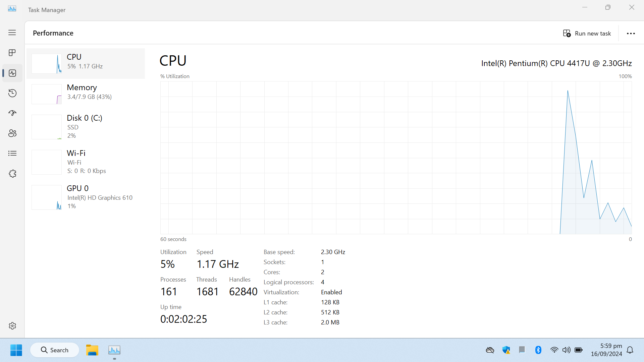Open the clock and date 5:59 pm
Image resolution: width=644 pixels, height=362 pixels.
point(606,350)
